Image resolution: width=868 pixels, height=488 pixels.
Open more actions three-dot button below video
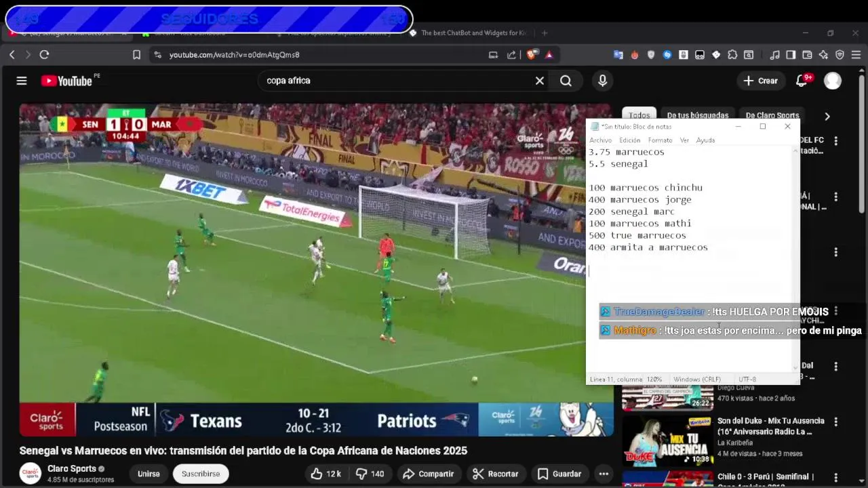(604, 474)
